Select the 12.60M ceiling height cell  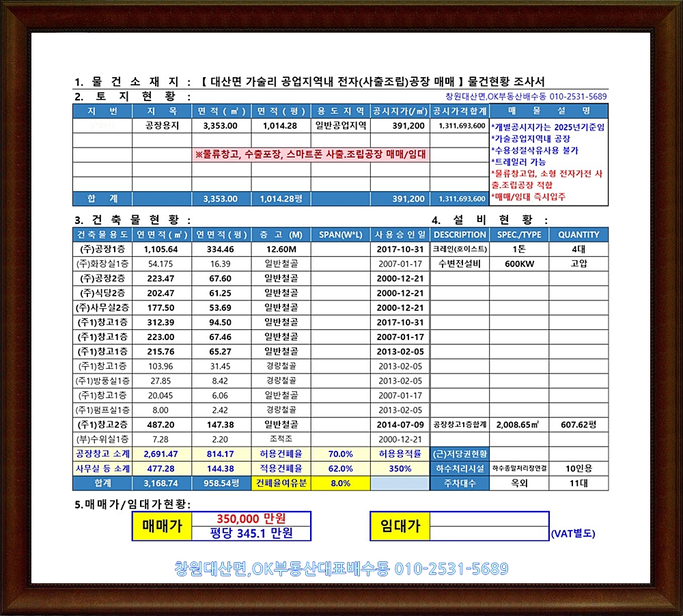click(x=281, y=249)
